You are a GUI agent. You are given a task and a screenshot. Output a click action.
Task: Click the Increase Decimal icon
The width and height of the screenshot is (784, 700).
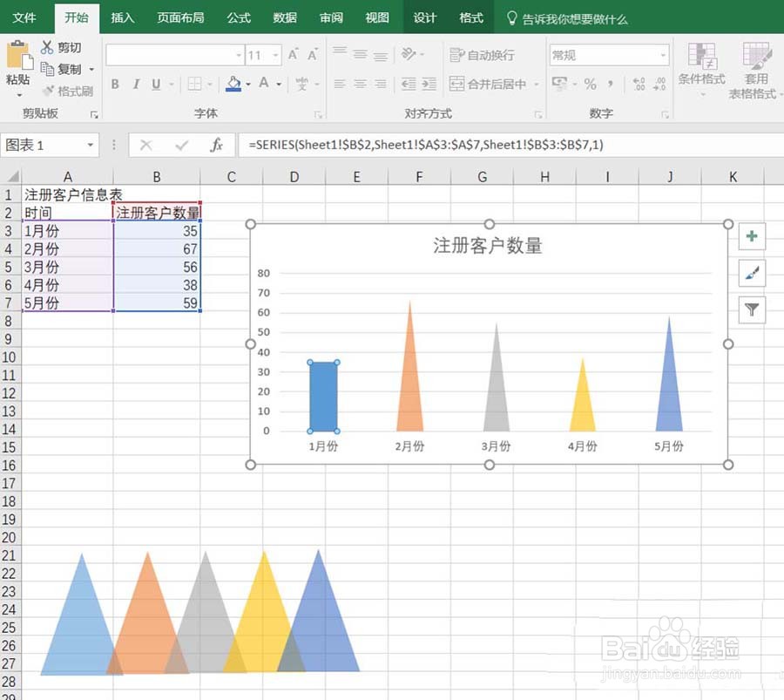coord(639,84)
